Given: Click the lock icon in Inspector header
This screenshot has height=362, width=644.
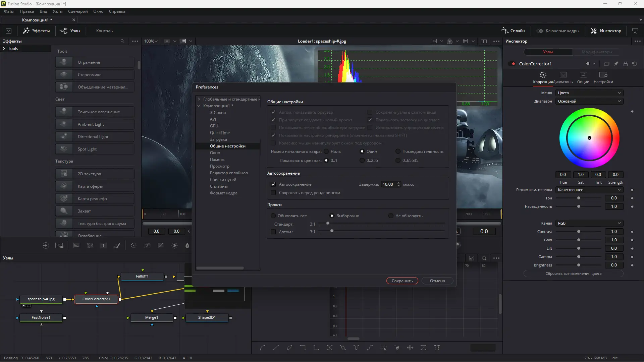Looking at the screenshot, I should point(625,64).
